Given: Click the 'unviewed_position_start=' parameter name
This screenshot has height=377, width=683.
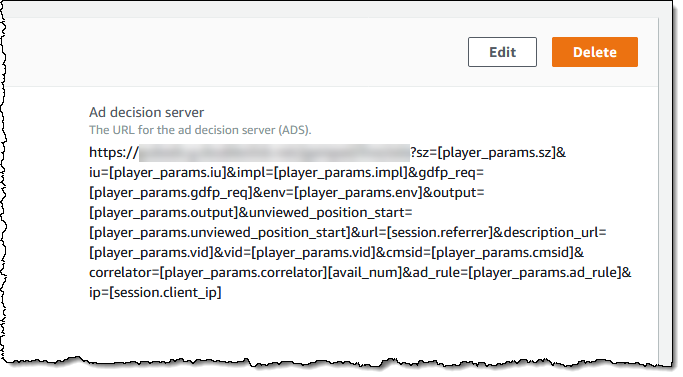Looking at the screenshot, I should tap(331, 213).
